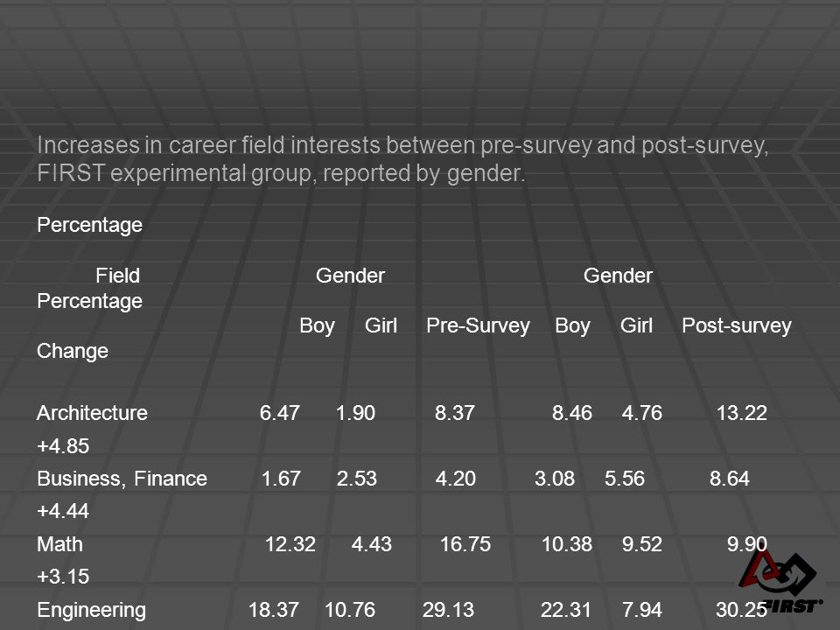Click the +4.44 change value
Screen dimensions: 840x630
coord(63,511)
